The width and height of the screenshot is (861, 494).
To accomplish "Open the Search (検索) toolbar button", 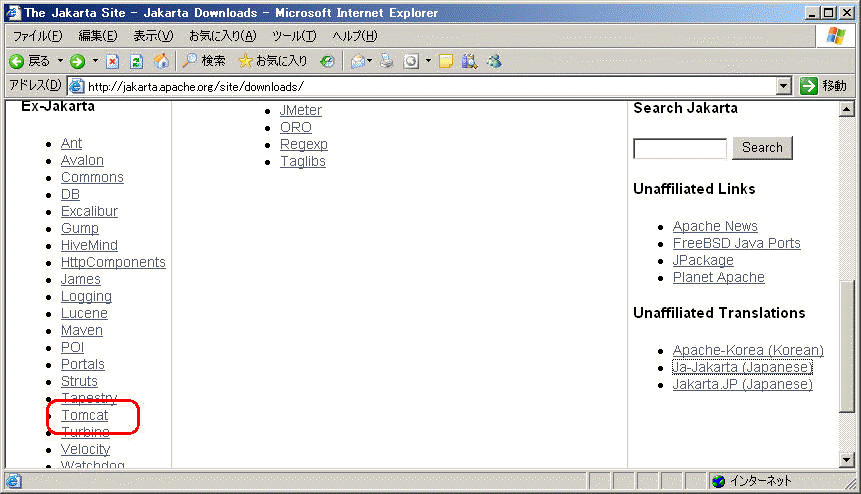I will [x=204, y=61].
